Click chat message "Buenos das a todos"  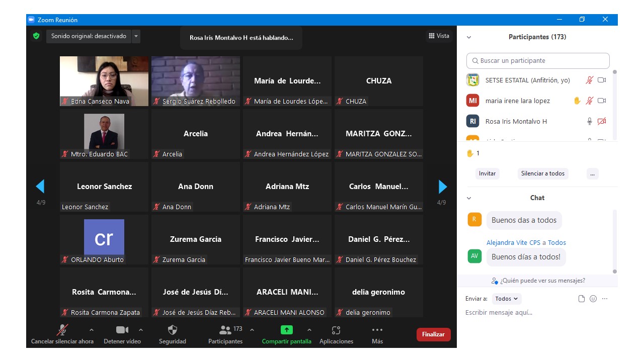524,220
